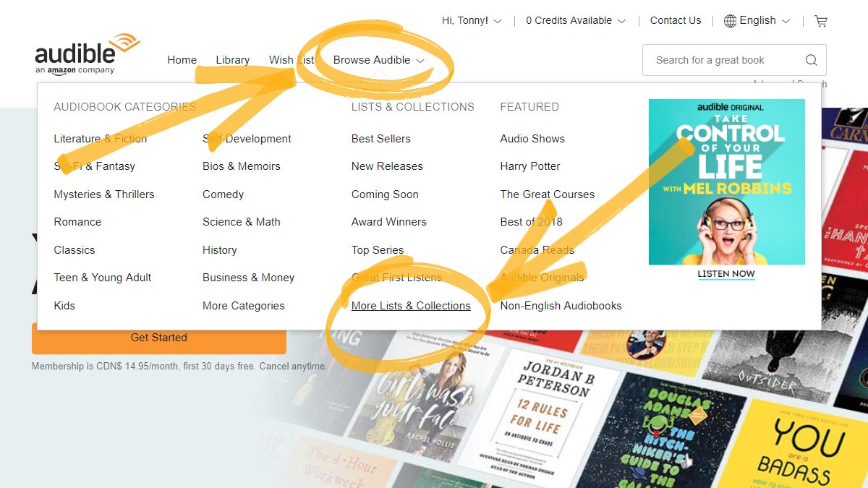Click inside the book search field
Viewport: 868px width, 488px height.
point(723,60)
